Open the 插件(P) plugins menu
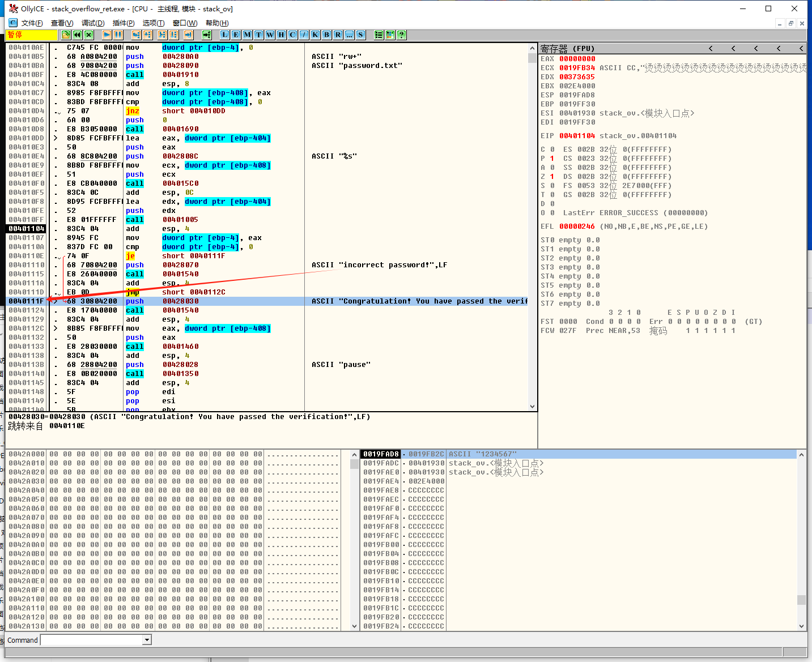The image size is (812, 662). (124, 23)
